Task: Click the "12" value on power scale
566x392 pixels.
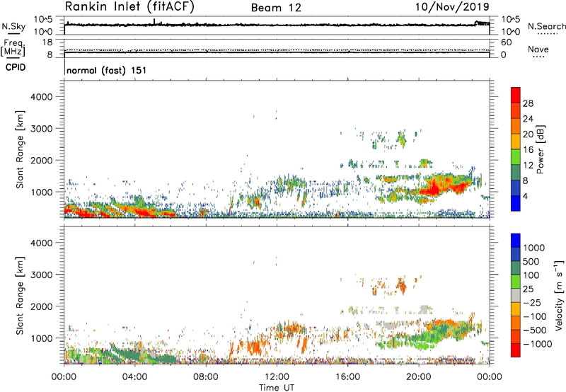Action: (528, 166)
